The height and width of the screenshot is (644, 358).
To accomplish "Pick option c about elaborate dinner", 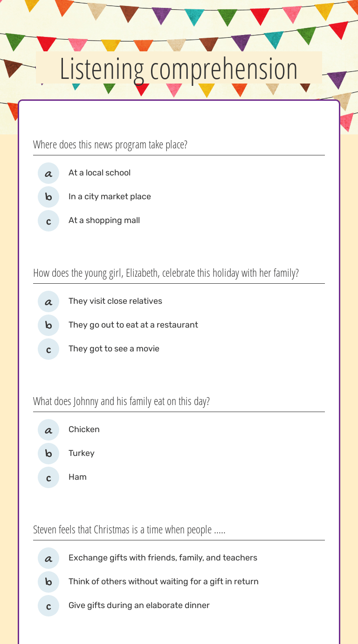I will tap(48, 606).
